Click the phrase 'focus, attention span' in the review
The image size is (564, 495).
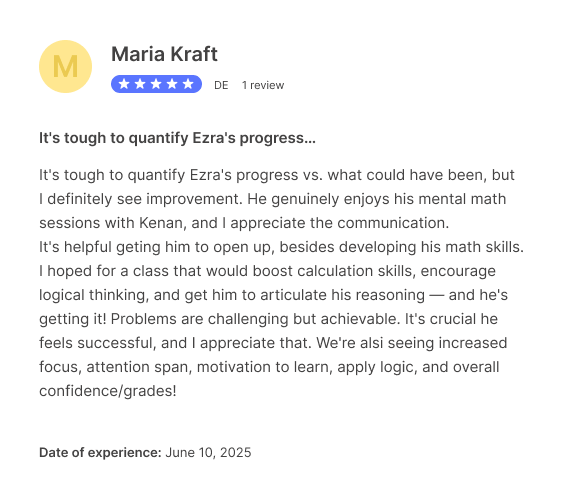(115, 367)
